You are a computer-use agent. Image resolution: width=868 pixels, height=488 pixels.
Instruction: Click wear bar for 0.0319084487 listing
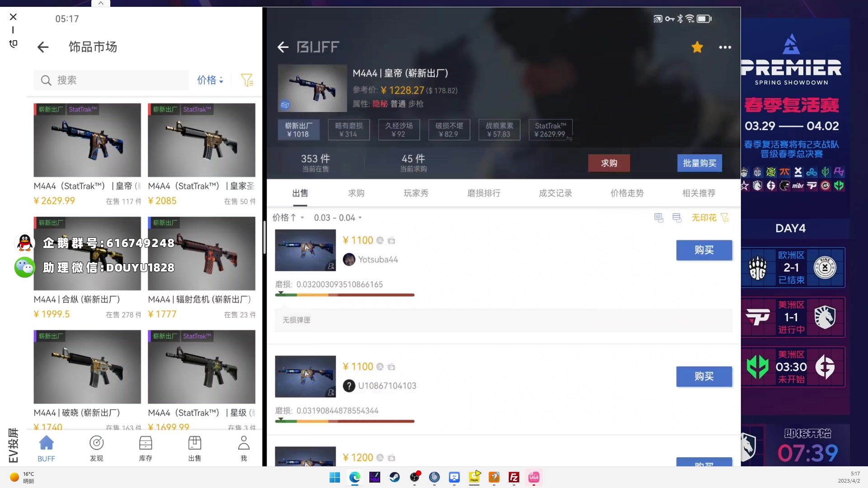pos(344,421)
